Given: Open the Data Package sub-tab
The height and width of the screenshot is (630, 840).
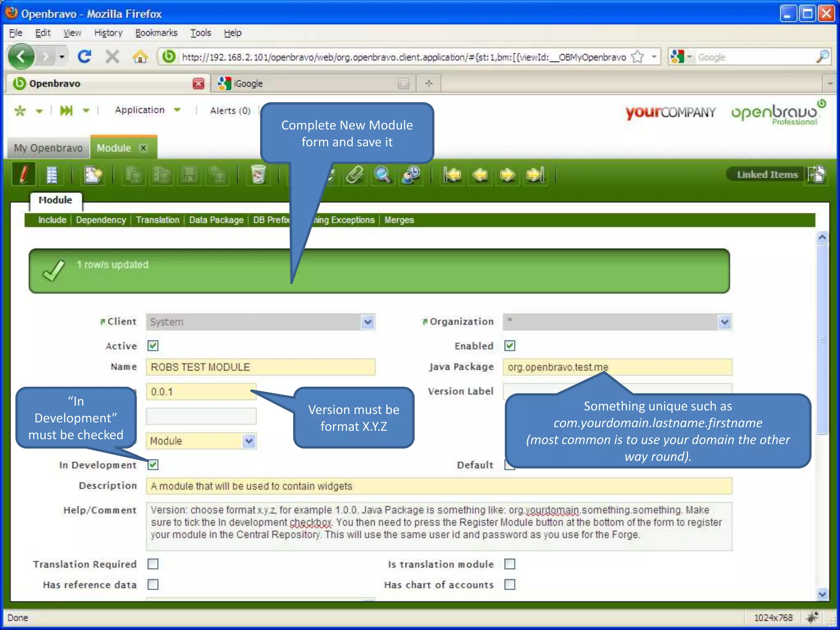Looking at the screenshot, I should tap(216, 220).
